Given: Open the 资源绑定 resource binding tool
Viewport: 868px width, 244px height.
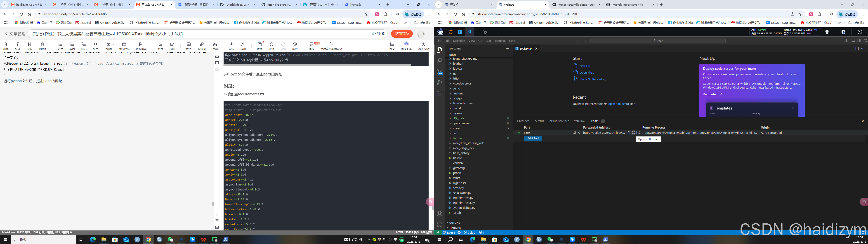Looking at the screenshot, I should click(x=141, y=46).
